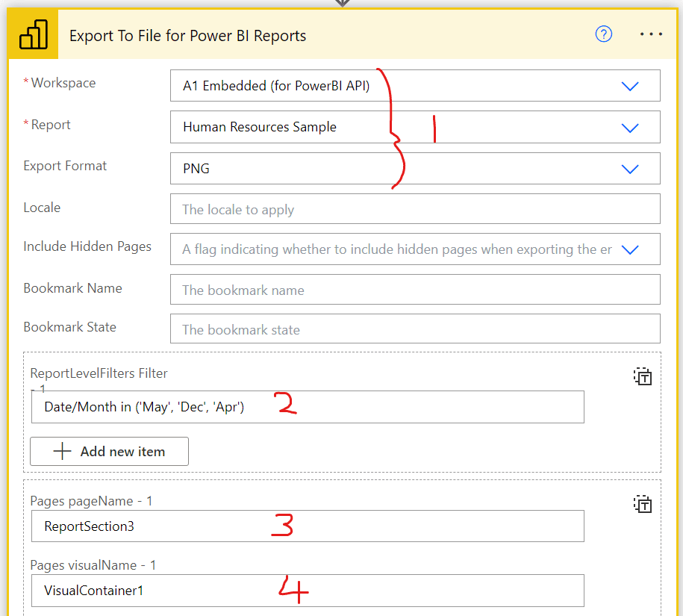This screenshot has height=616, width=683.
Task: Switch ReportLevelFilters to input entire array icon
Action: [642, 376]
